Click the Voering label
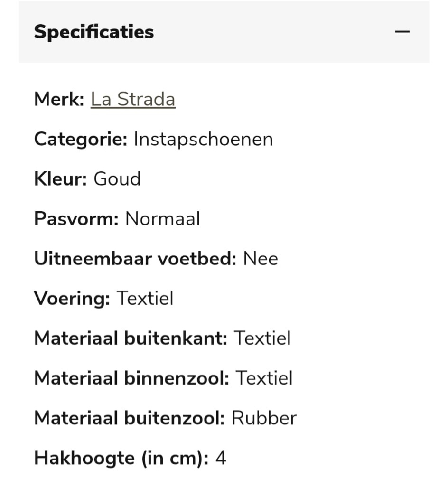 coord(72,299)
